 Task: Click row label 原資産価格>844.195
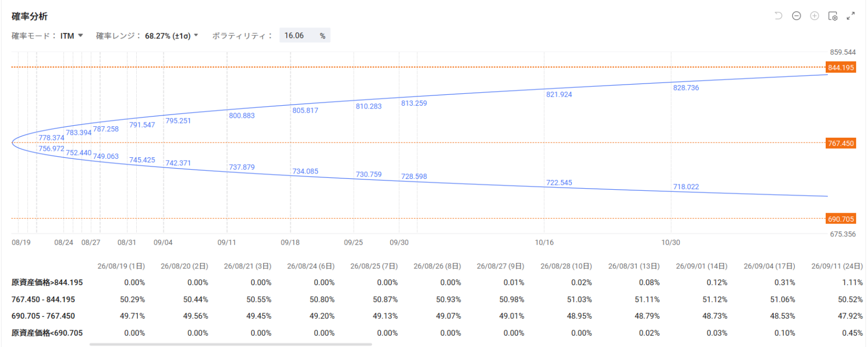pos(47,282)
